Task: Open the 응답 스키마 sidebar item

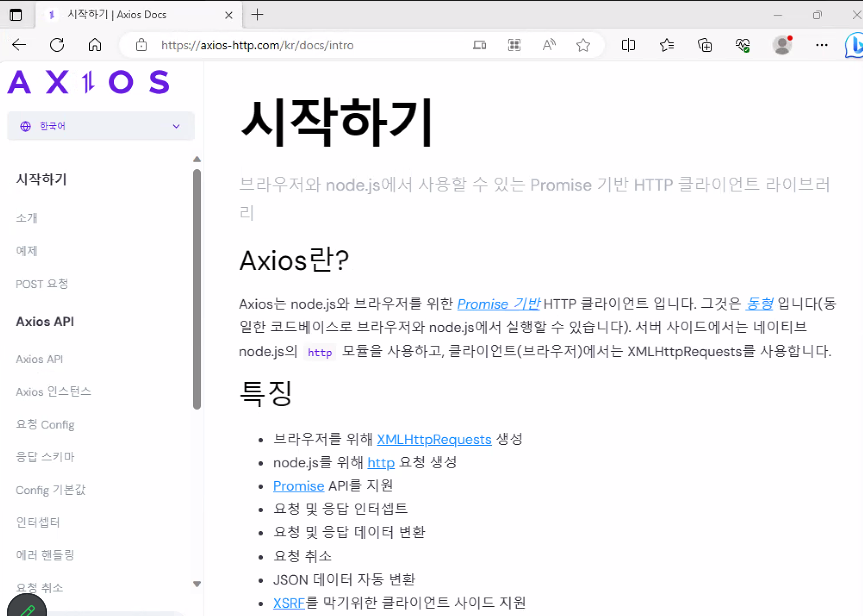Action: click(x=45, y=457)
